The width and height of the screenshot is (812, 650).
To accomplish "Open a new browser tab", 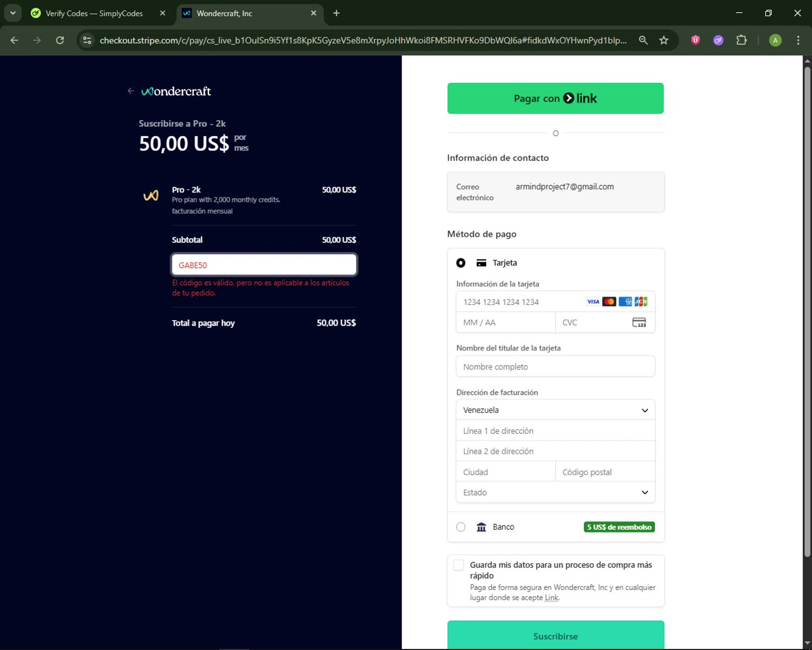I will click(336, 13).
